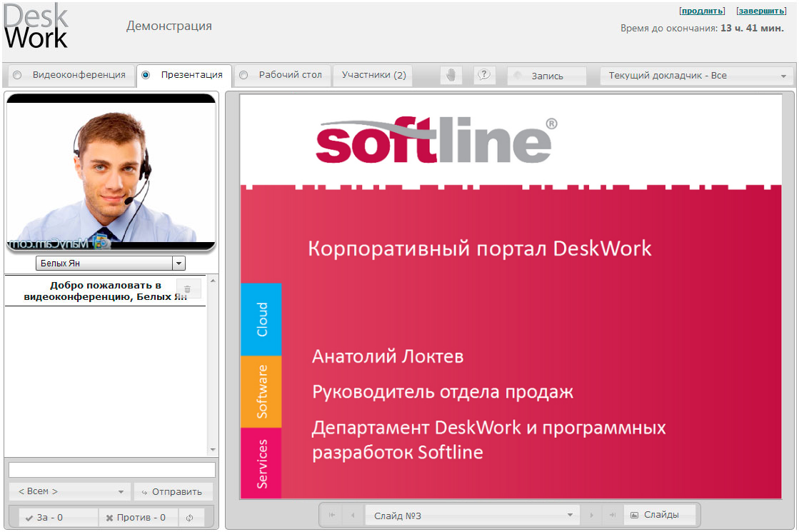Delete the welcome chat message with trash icon
Viewport: 799px width, 532px height.
(x=188, y=289)
